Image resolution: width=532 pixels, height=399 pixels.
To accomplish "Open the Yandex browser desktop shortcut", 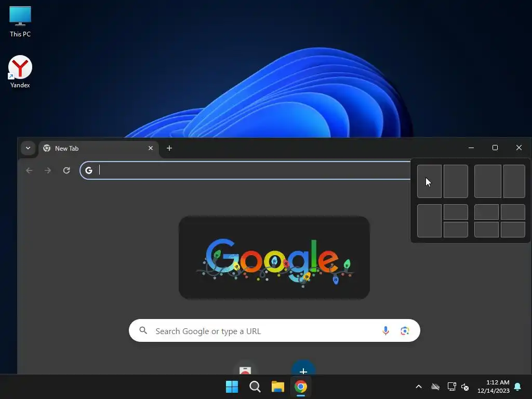I will [20, 72].
